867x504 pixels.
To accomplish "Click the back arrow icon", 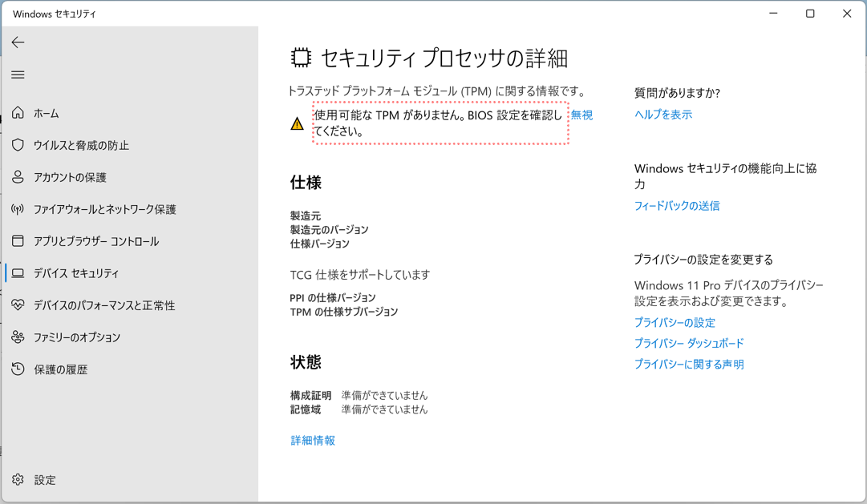I will (x=18, y=42).
